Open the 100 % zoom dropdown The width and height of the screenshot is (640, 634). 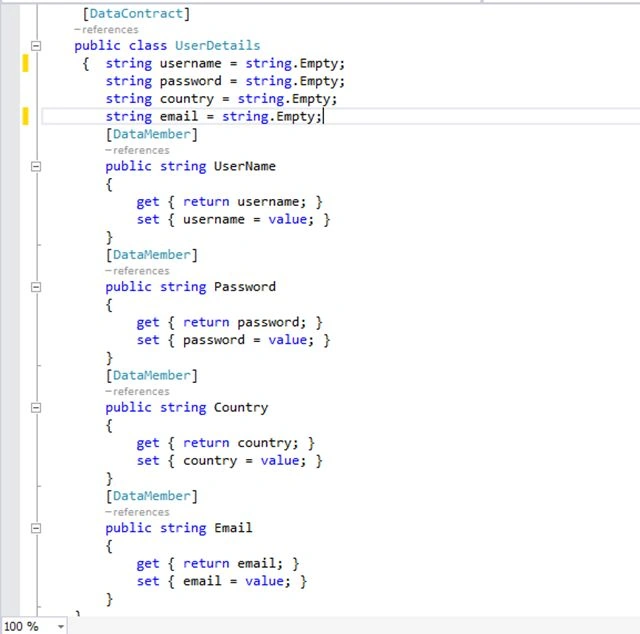tap(61, 626)
